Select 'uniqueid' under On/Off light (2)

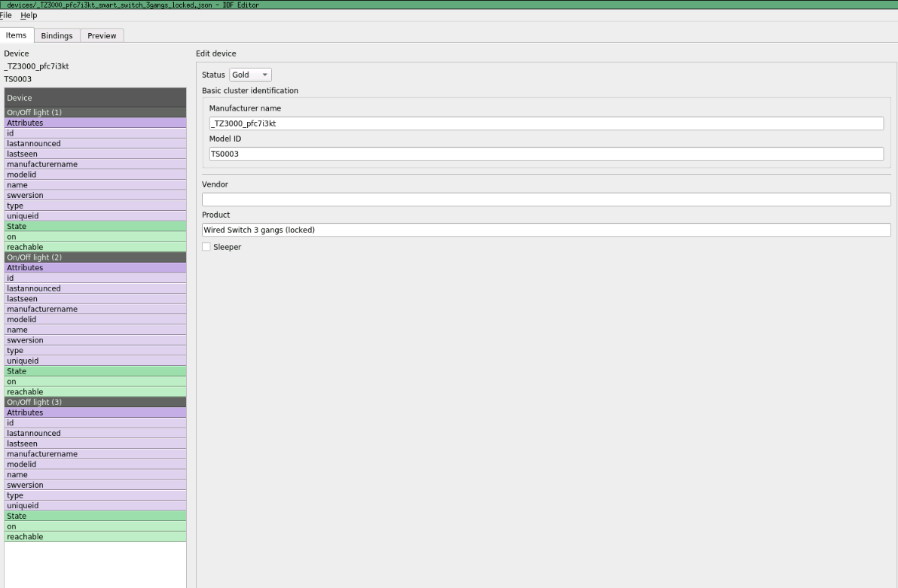coord(95,361)
